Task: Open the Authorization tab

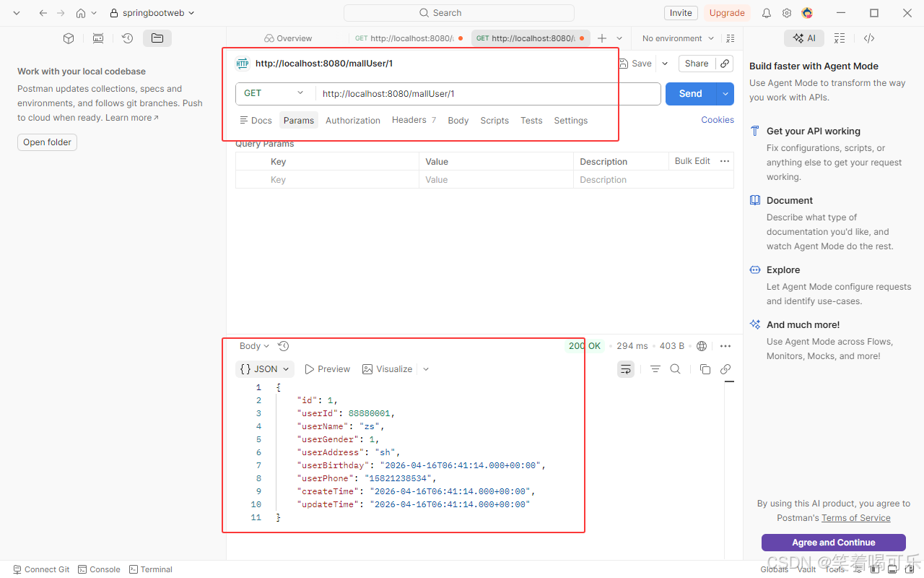Action: [x=353, y=121]
